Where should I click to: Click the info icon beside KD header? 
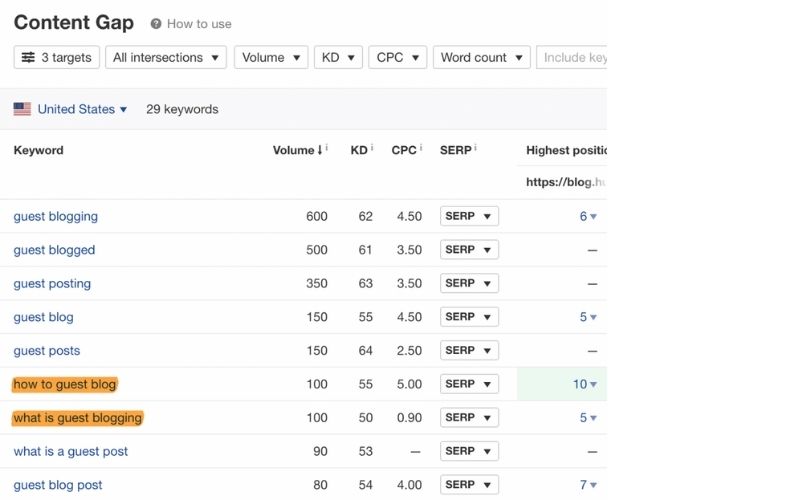coord(372,148)
